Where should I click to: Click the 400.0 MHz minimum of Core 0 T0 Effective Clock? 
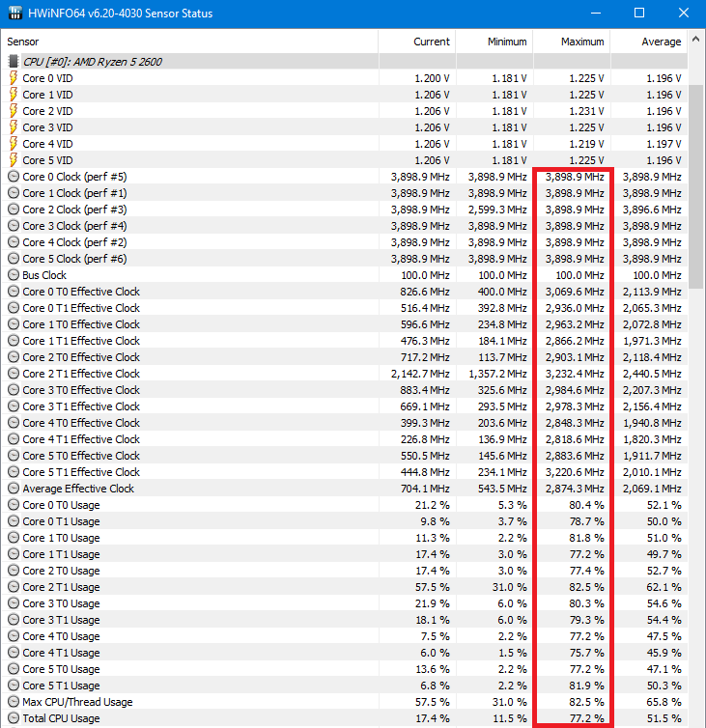502,292
